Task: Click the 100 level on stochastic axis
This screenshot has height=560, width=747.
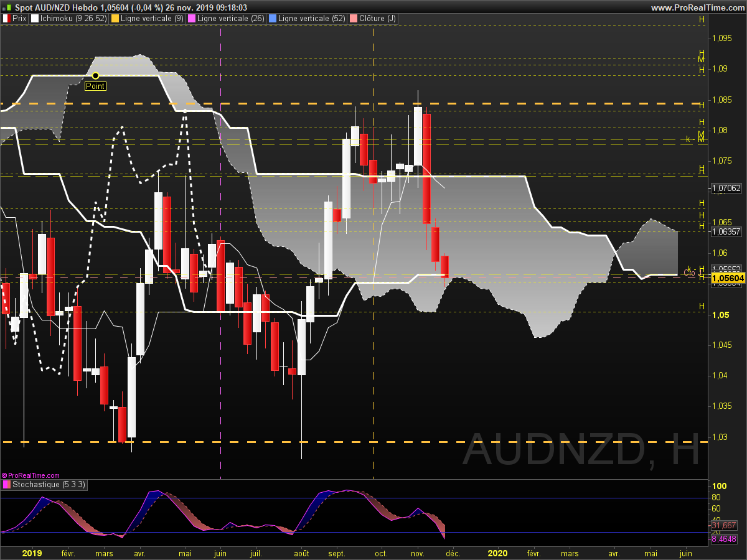Action: (720, 486)
